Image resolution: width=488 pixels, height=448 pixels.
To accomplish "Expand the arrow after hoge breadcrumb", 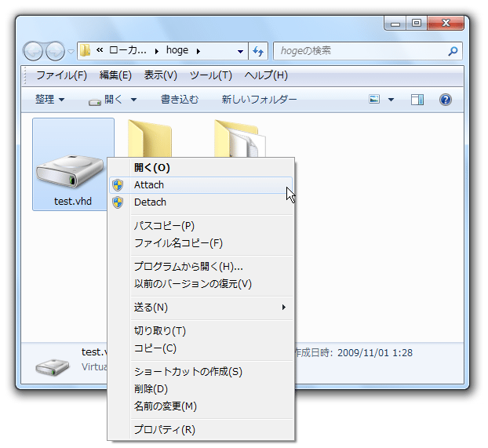I will coord(198,51).
